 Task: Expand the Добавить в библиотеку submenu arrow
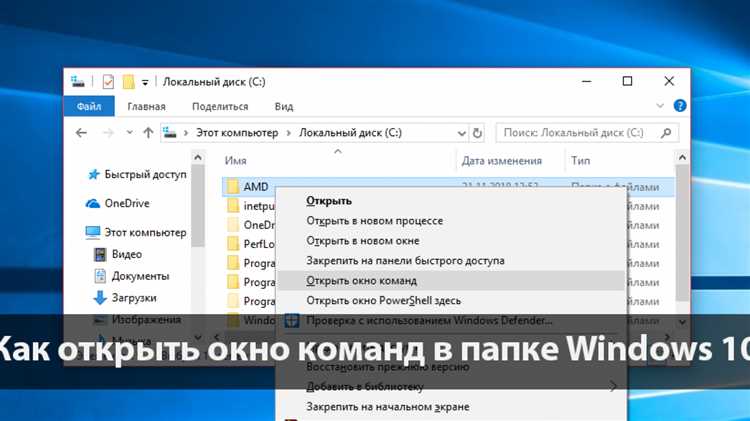click(x=613, y=386)
